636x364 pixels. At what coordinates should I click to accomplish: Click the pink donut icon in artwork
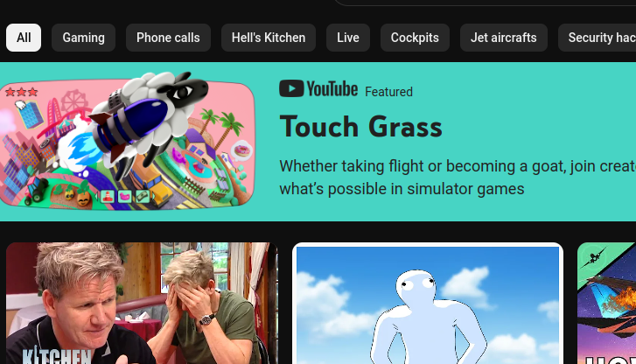241,151
